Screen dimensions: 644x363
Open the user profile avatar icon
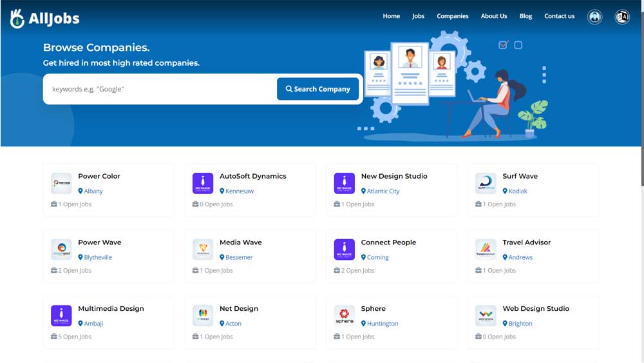click(x=594, y=17)
